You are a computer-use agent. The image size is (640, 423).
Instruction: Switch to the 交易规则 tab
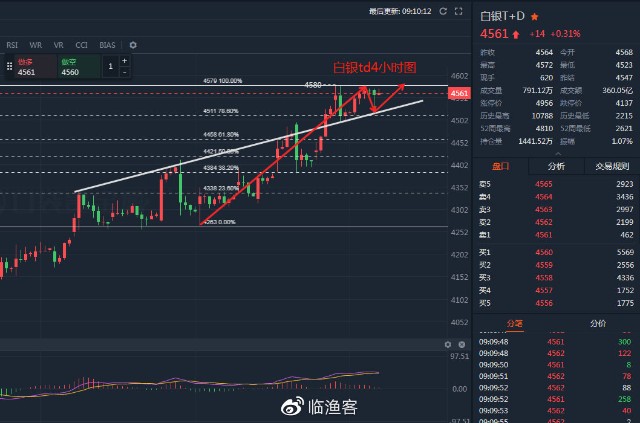(612, 166)
